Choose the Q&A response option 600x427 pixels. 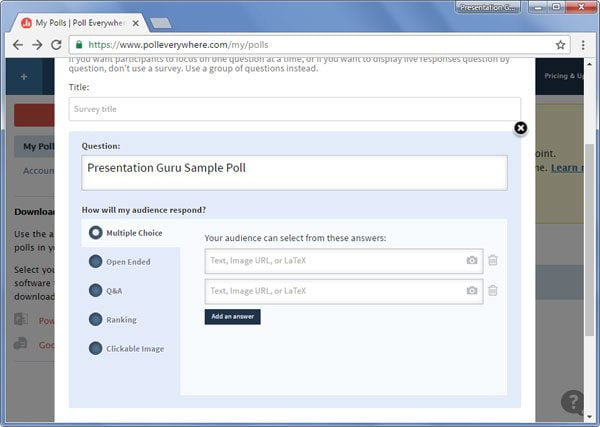(106, 290)
